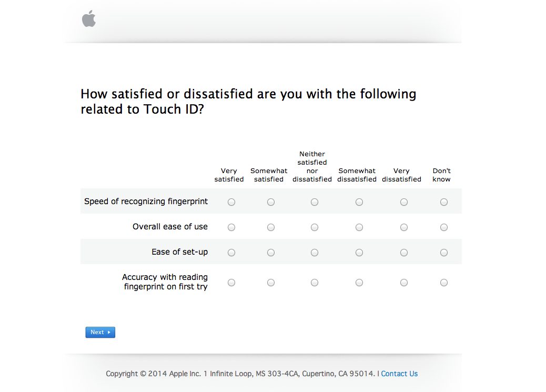
Task: Select Somewhat satisfied for Ease of set-up
Action: 271,253
